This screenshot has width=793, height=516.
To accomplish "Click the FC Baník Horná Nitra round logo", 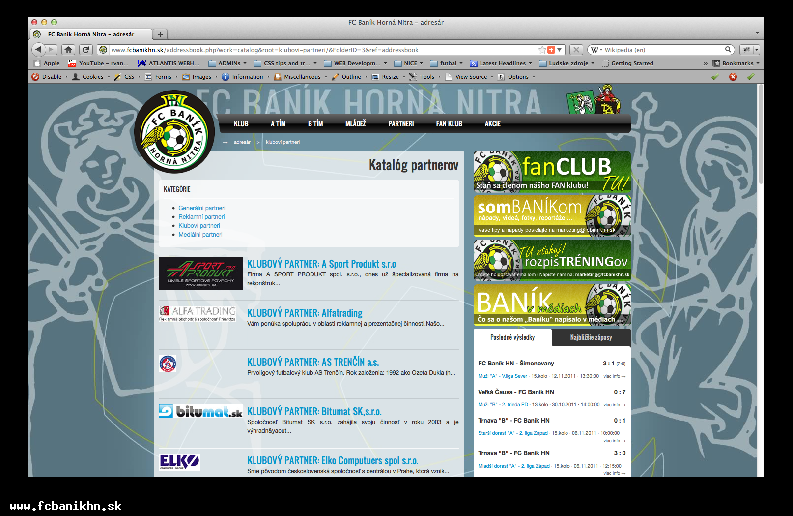I will coord(174,132).
